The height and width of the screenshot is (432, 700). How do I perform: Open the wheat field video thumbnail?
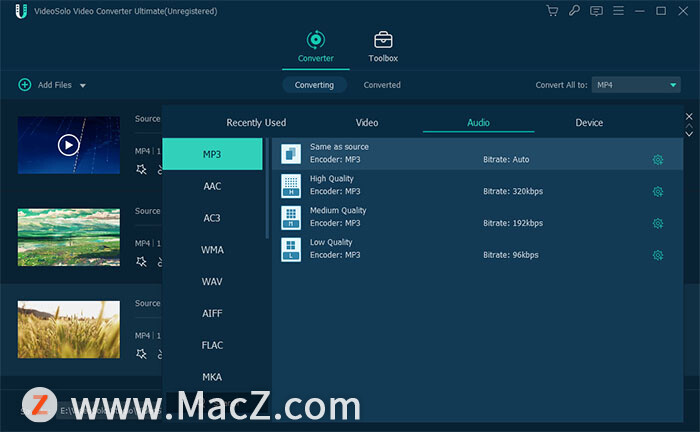(x=69, y=329)
